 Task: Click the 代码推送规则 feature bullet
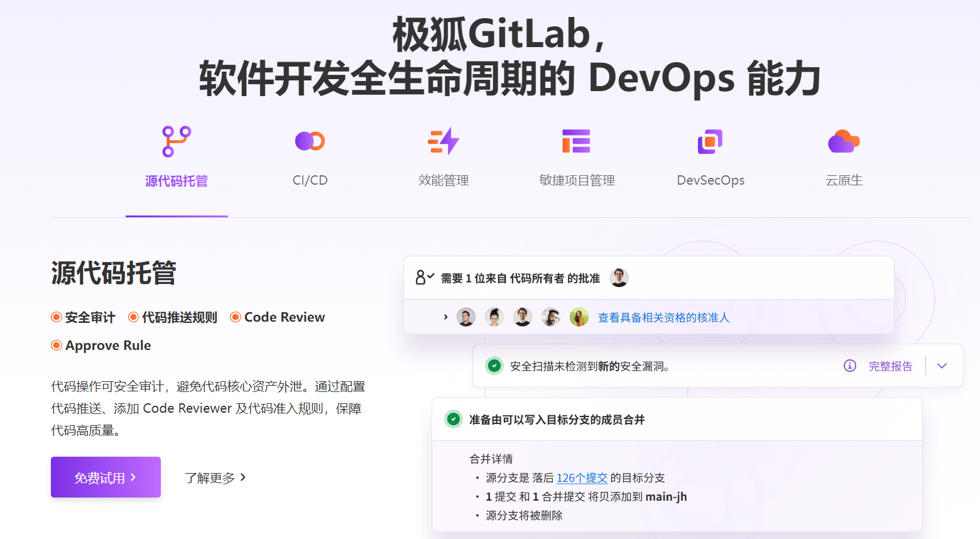[x=172, y=317]
